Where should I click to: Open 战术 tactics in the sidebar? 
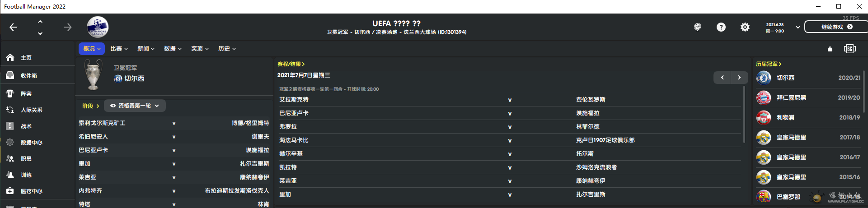pyautogui.click(x=26, y=126)
